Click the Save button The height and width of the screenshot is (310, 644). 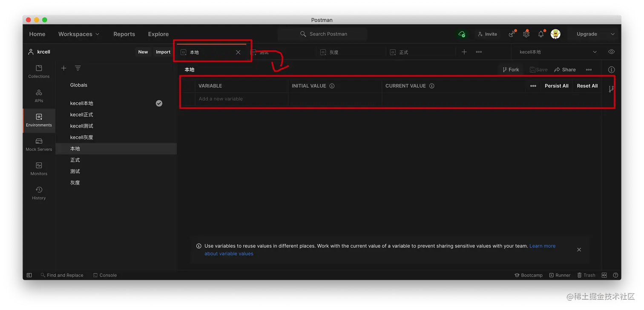click(x=539, y=70)
